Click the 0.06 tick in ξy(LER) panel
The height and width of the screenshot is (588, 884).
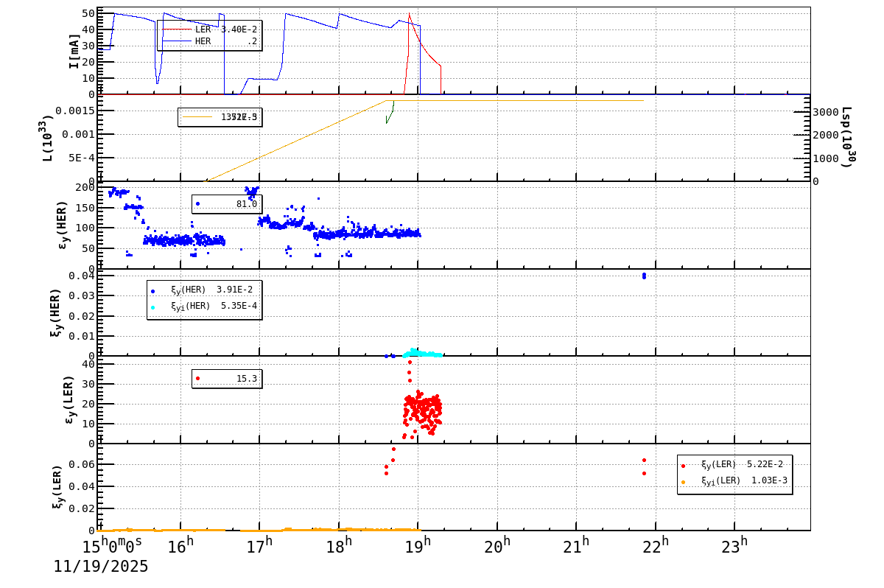(x=83, y=464)
